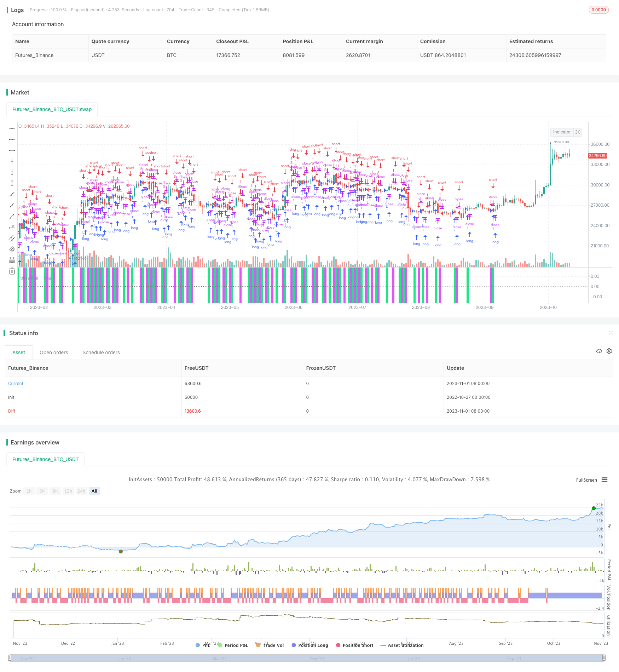
Task: Set earnings zoom to 3h
Action: 42,491
